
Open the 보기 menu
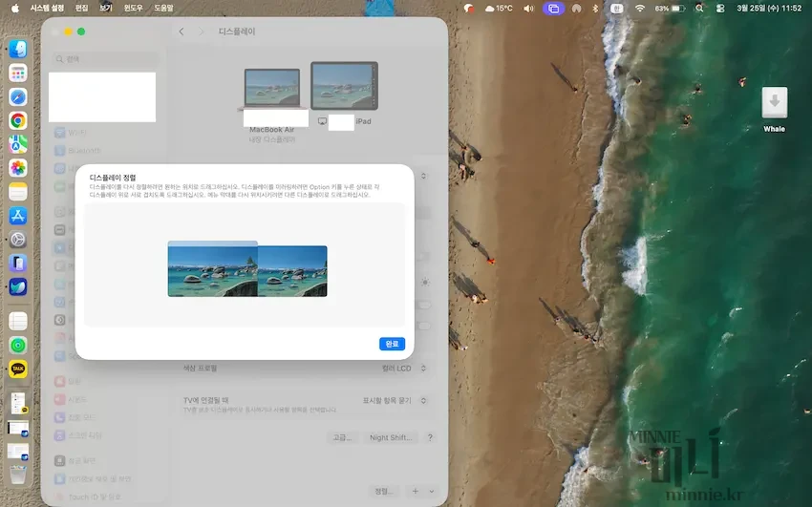(106, 9)
